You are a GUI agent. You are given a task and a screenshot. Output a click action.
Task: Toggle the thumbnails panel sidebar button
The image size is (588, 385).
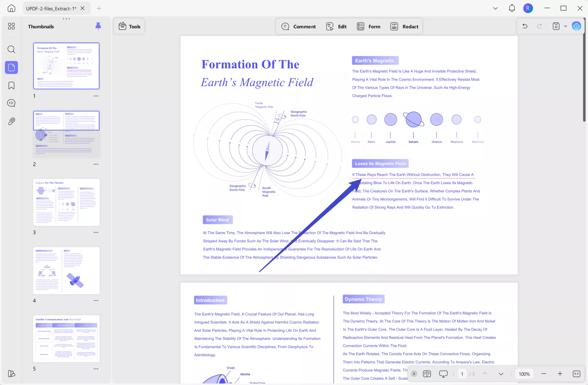[11, 67]
